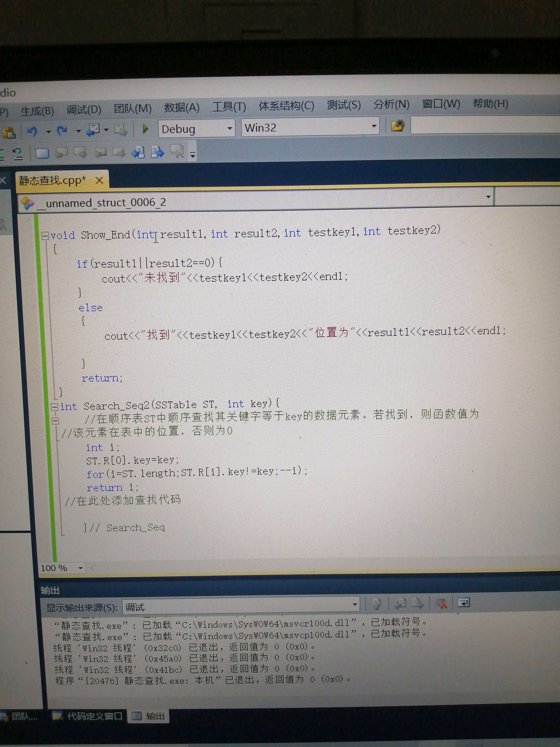Click the search box next to Find in Files
This screenshot has height=747, width=560.
tap(485, 125)
